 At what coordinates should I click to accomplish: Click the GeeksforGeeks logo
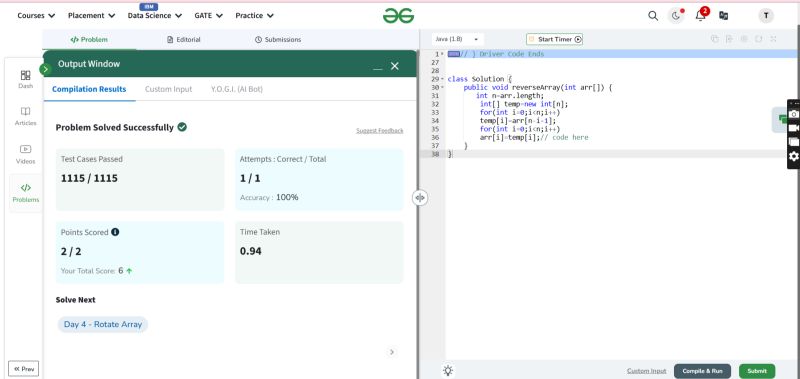click(x=398, y=16)
